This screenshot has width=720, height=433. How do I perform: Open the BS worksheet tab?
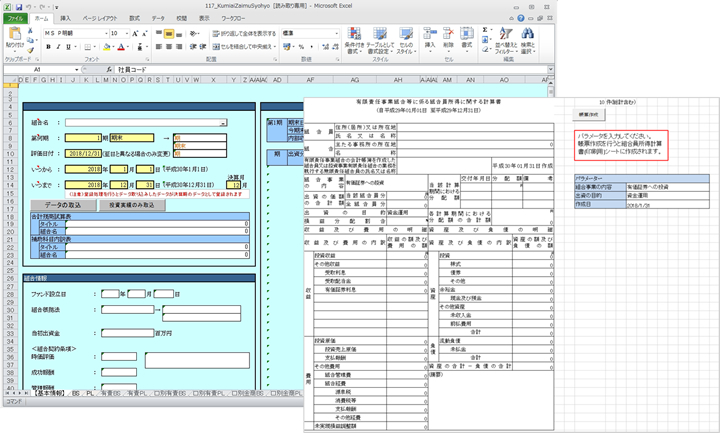76,394
